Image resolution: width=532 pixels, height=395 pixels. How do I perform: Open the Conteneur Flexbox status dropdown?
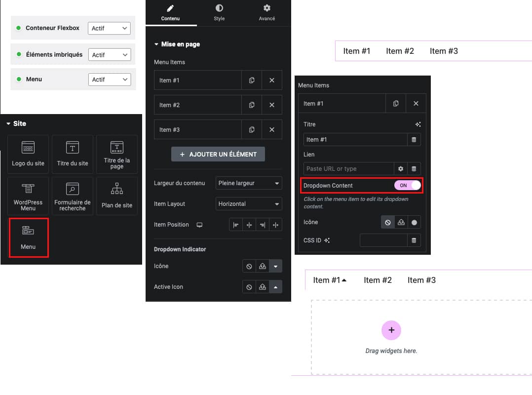pyautogui.click(x=109, y=28)
